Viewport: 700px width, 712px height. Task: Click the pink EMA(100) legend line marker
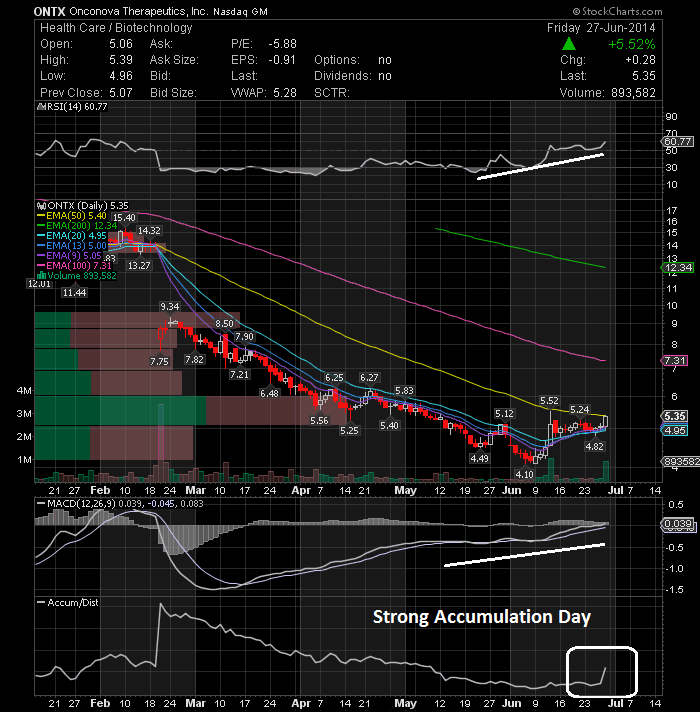(41, 266)
